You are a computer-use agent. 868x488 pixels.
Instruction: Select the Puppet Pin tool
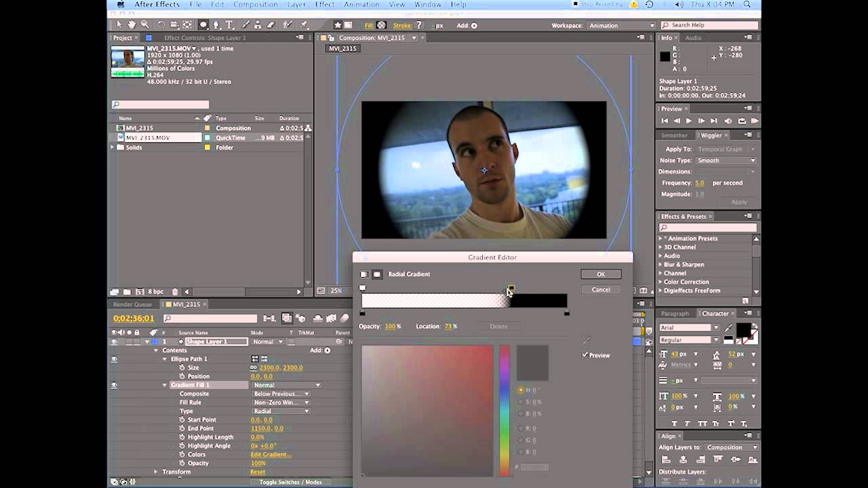pos(304,25)
